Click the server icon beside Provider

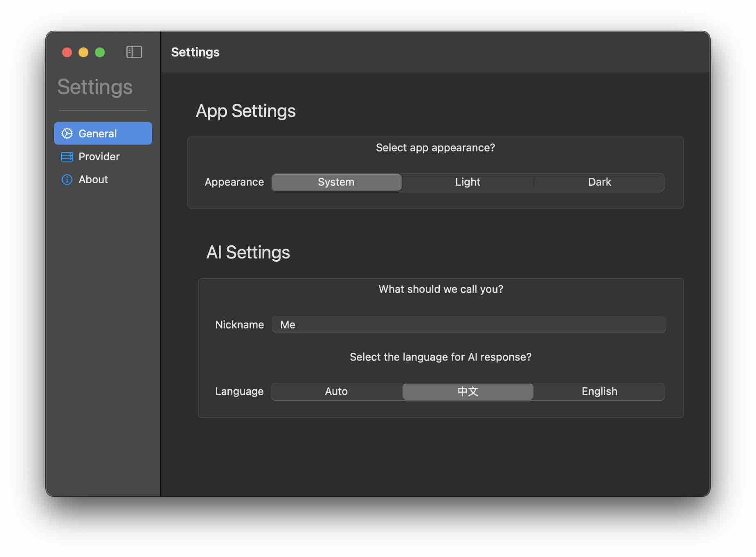(67, 157)
